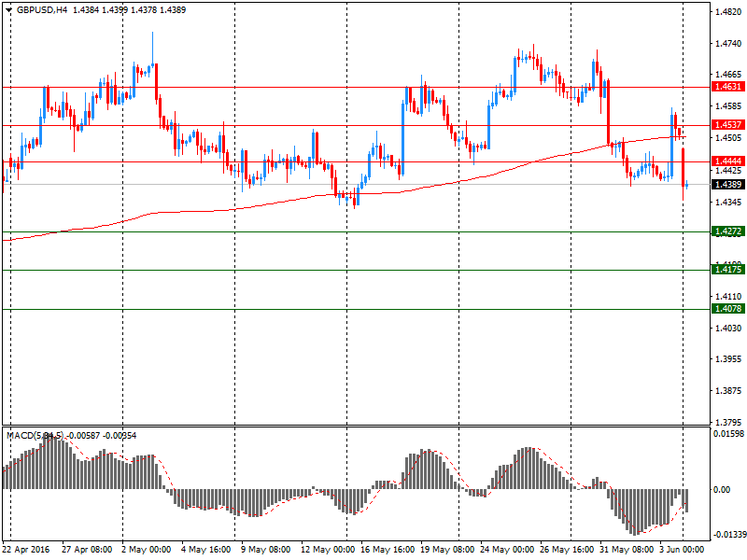
Task: Click the 27 Apr 08:00 time label
Action: click(87, 550)
